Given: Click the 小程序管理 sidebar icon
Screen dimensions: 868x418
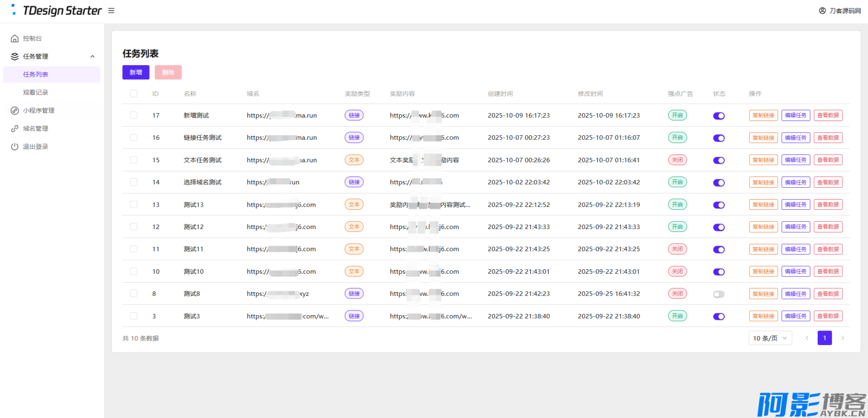Looking at the screenshot, I should pos(15,111).
